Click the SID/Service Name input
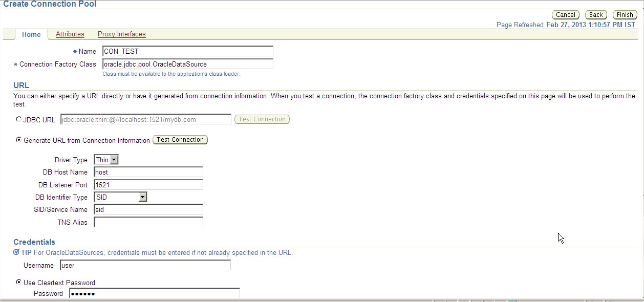 coord(148,209)
